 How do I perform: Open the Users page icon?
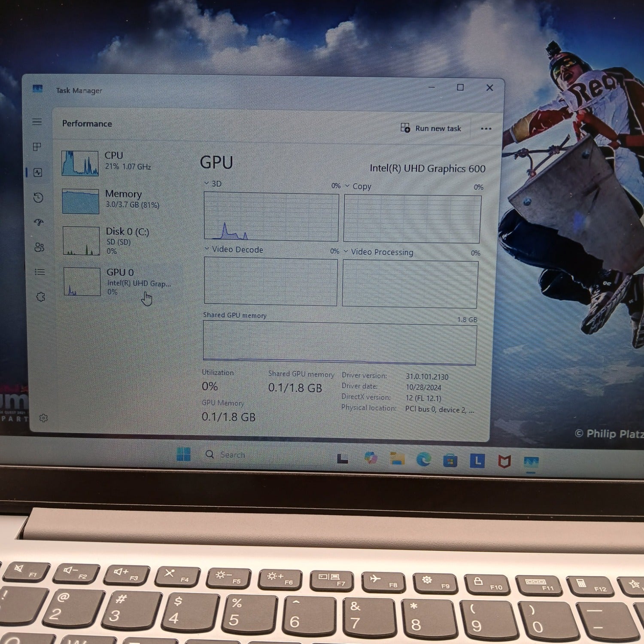pyautogui.click(x=39, y=247)
